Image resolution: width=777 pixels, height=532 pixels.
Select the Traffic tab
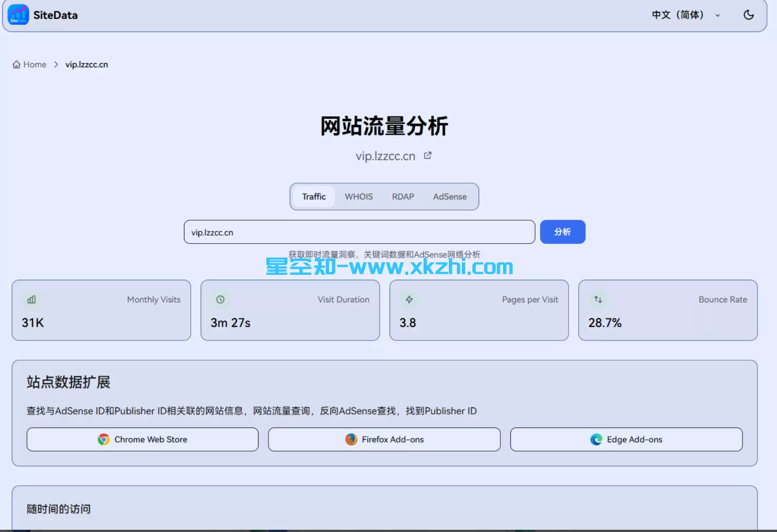(314, 196)
